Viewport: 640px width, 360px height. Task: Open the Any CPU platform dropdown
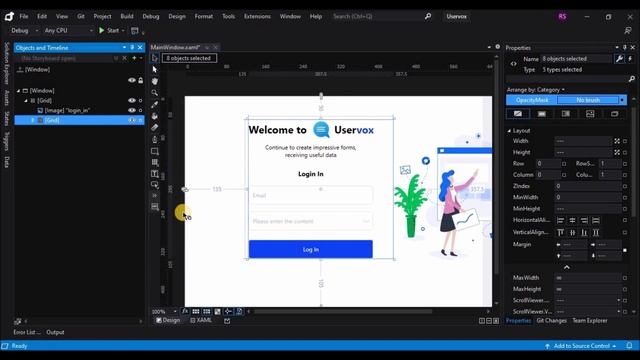coord(69,31)
